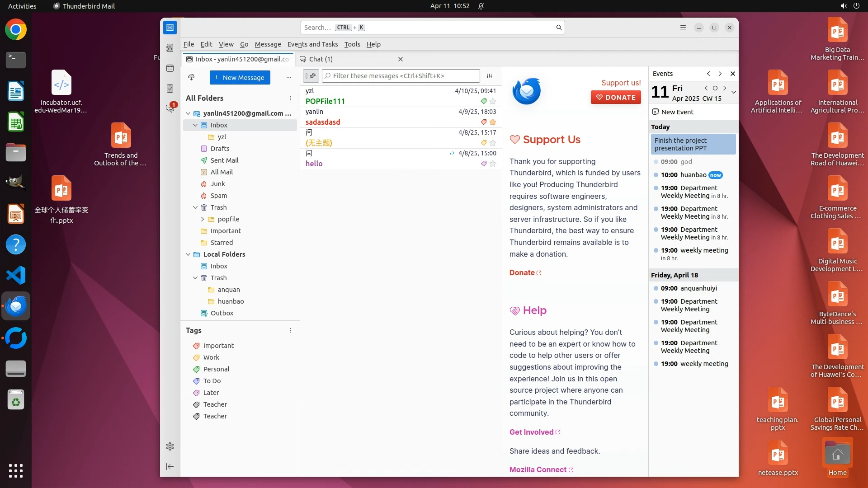Viewport: 868px width, 488px height.
Task: Expand the popfile folder
Action: click(203, 219)
